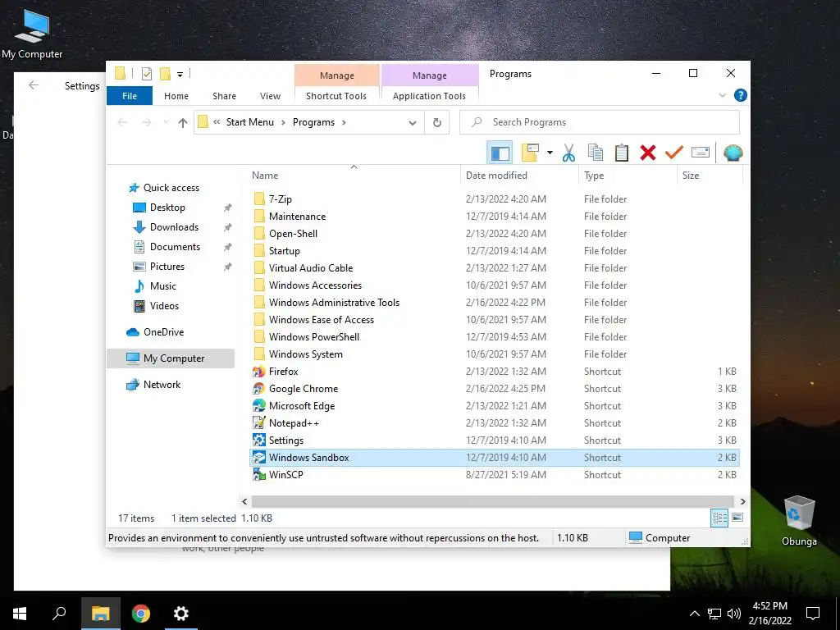This screenshot has height=630, width=840.
Task: Open dropdown arrow beside folder options icon
Action: 550,153
